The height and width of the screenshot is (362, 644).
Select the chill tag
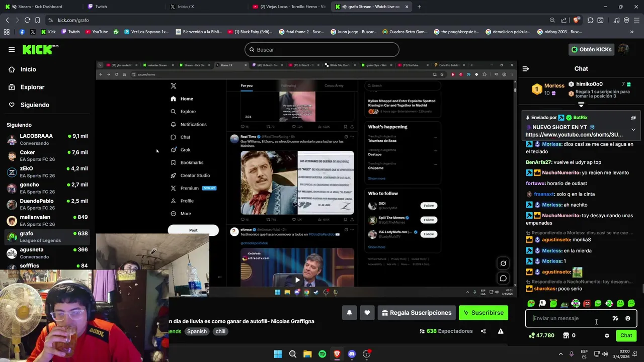220,331
